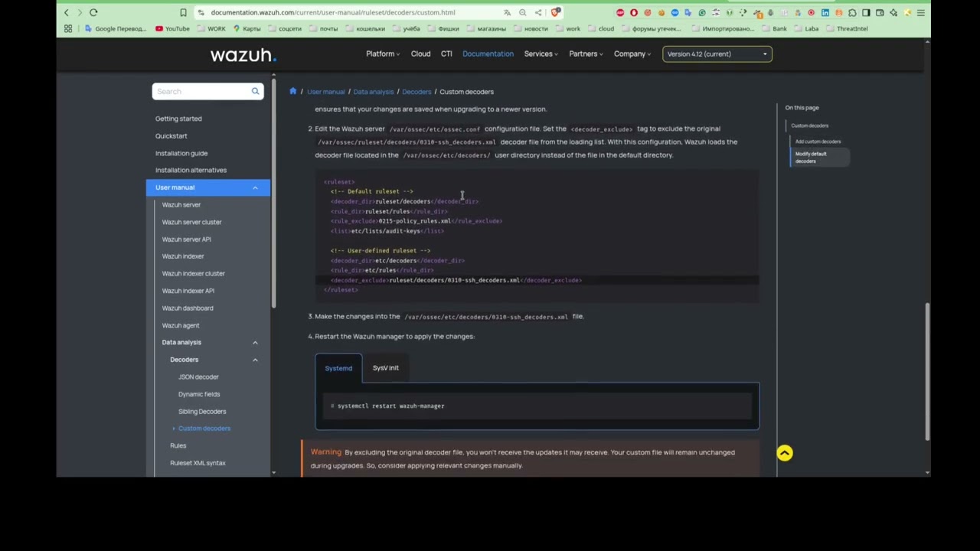Open Installation guide in sidebar
980x551 pixels.
(x=181, y=153)
